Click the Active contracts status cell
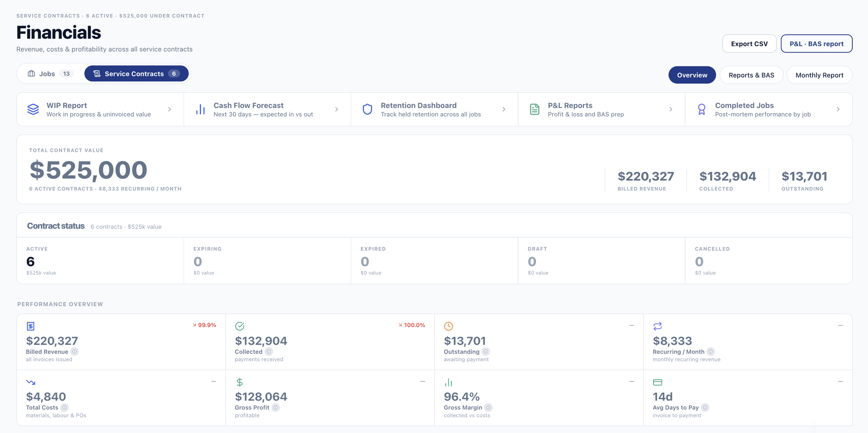 pos(100,261)
